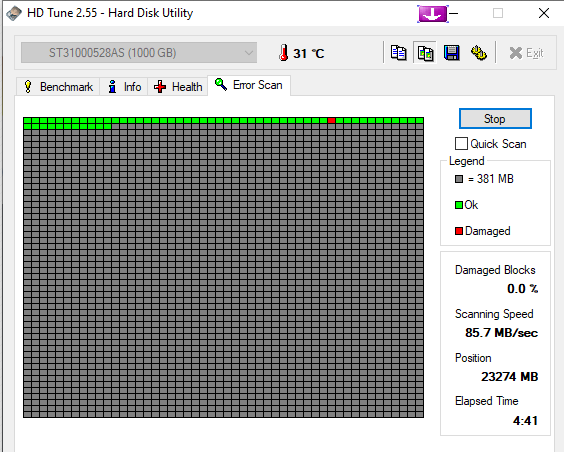
Task: Select the Error Scan tab
Action: 249,85
